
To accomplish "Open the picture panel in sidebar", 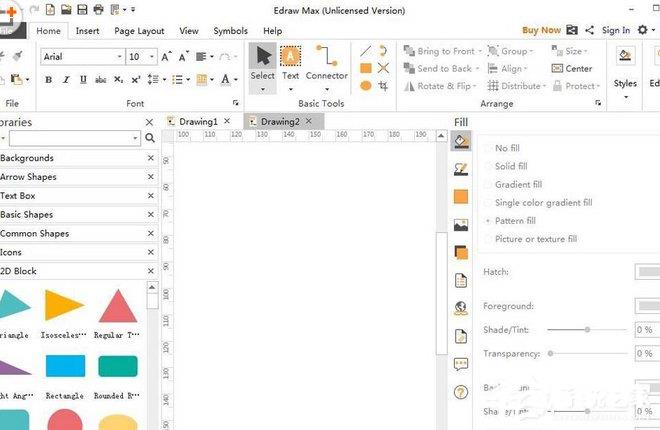I will coord(461,225).
